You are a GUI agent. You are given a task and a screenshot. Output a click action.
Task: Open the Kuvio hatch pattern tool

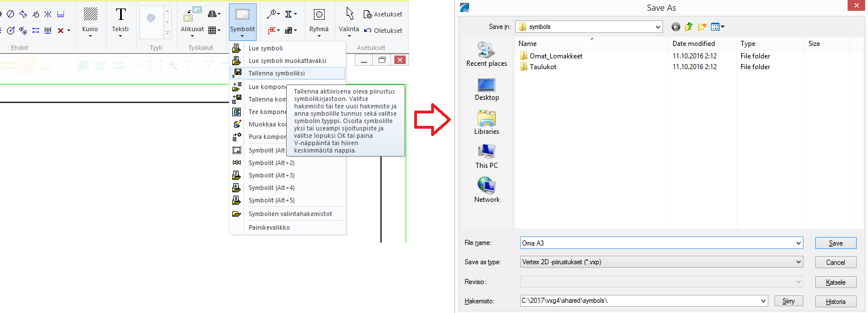[90, 21]
